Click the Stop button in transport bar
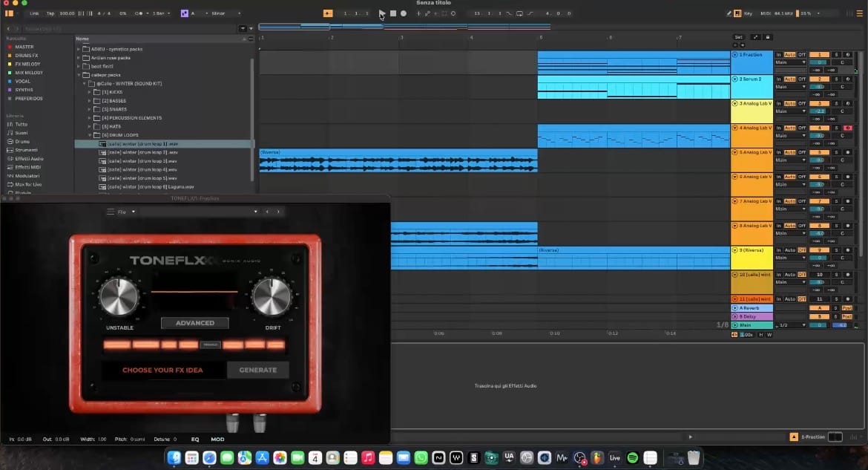 [x=393, y=13]
